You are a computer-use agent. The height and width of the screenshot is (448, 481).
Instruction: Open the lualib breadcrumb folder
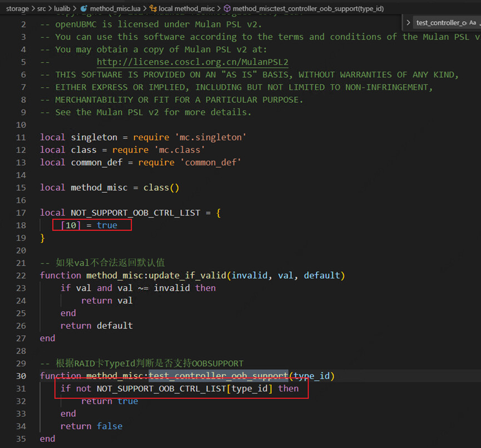point(62,9)
